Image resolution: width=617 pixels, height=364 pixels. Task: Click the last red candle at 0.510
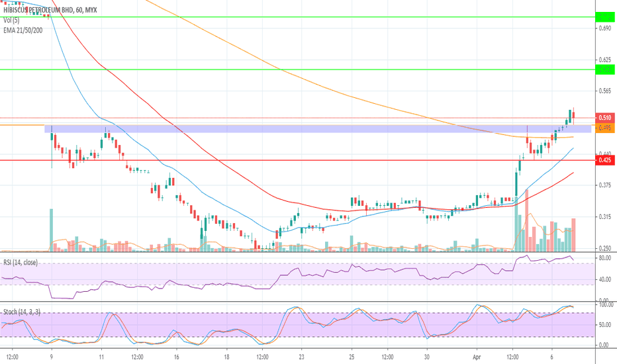point(574,115)
